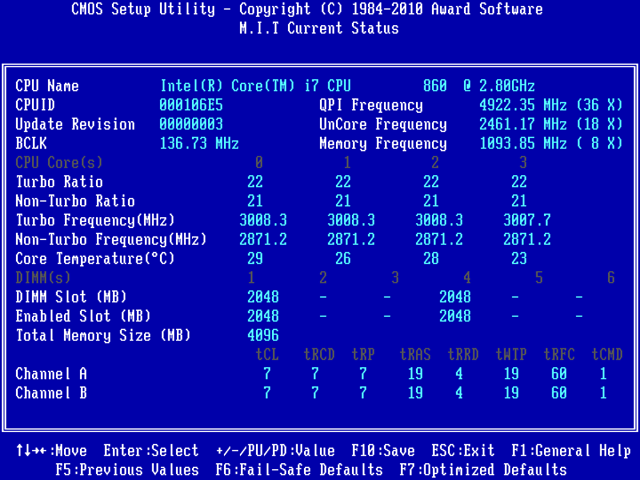Click the F7:Optimized Defaults key hint
640x480 pixels.
(483, 470)
